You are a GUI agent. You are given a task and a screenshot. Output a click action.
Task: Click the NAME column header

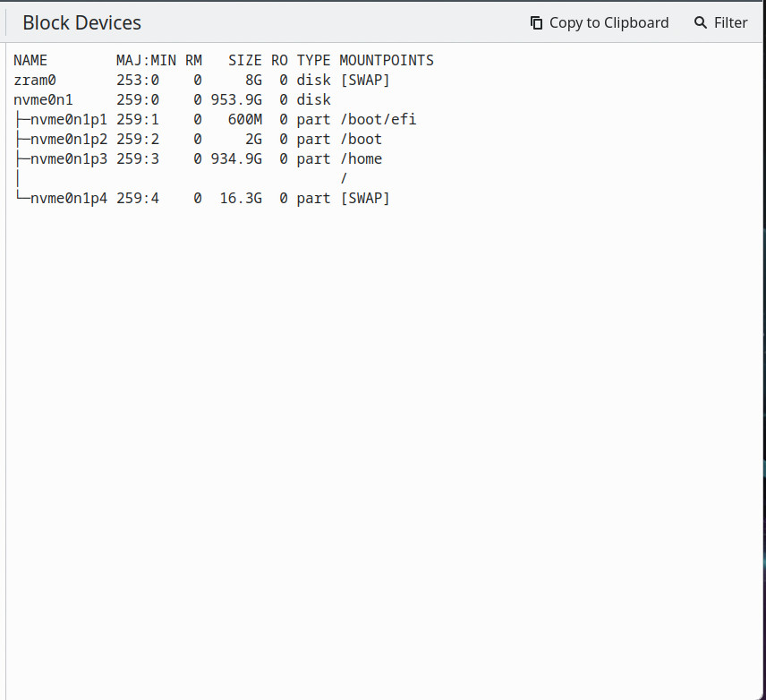[x=30, y=60]
